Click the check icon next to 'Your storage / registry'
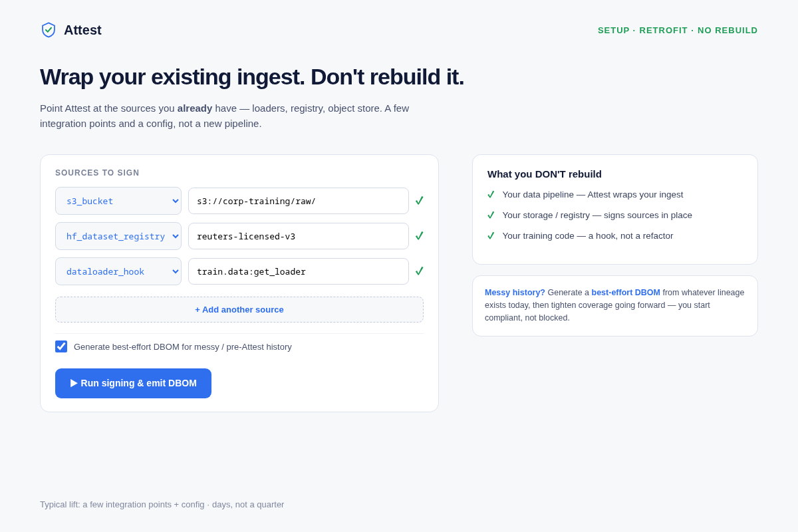798x532 pixels. [x=491, y=215]
